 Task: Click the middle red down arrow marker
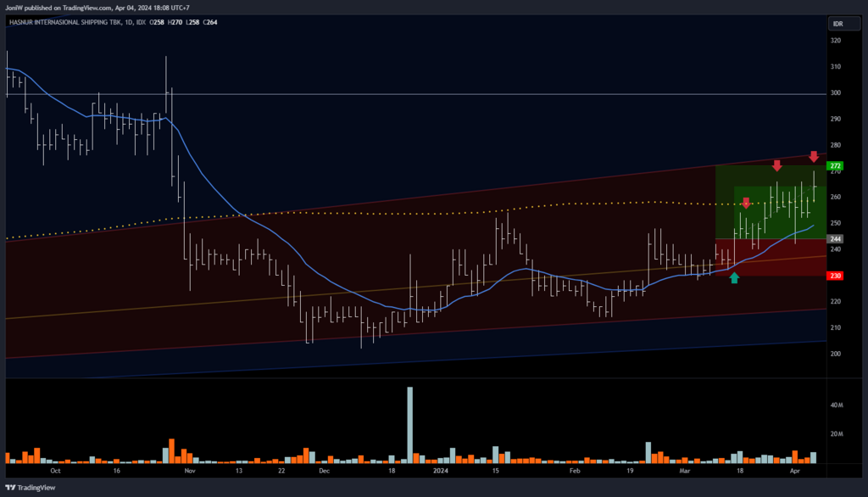click(x=776, y=165)
